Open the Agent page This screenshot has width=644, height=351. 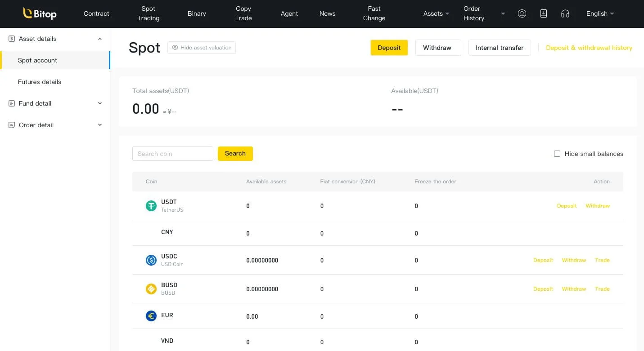pos(289,13)
